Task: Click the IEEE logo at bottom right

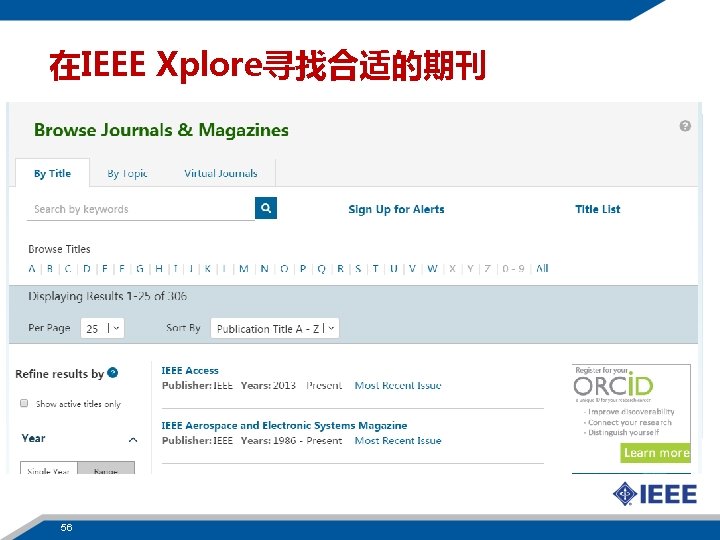Action: (x=654, y=494)
